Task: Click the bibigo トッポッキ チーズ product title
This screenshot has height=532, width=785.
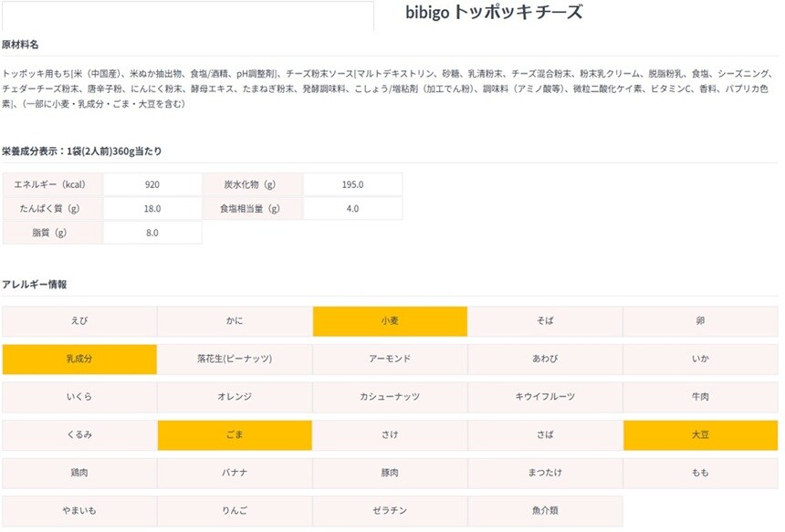Action: tap(493, 13)
